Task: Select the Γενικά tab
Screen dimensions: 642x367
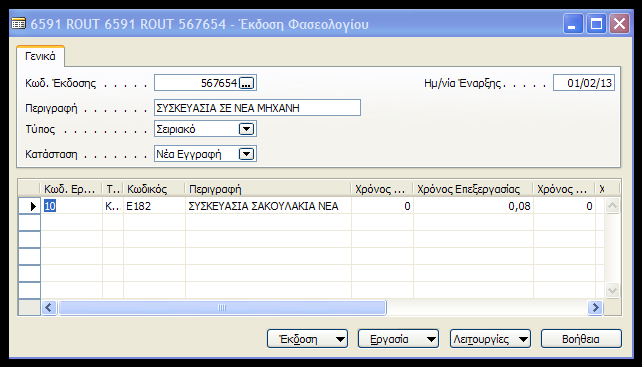Action: [x=40, y=56]
